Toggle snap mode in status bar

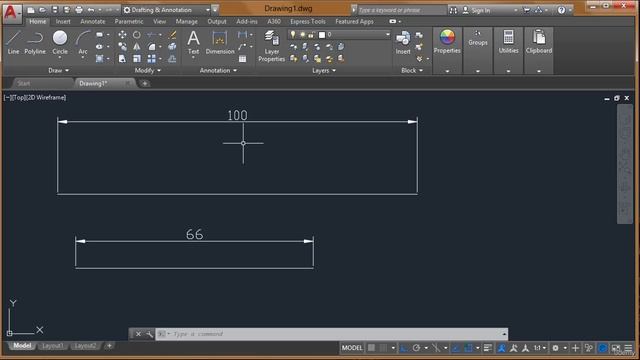(x=383, y=348)
